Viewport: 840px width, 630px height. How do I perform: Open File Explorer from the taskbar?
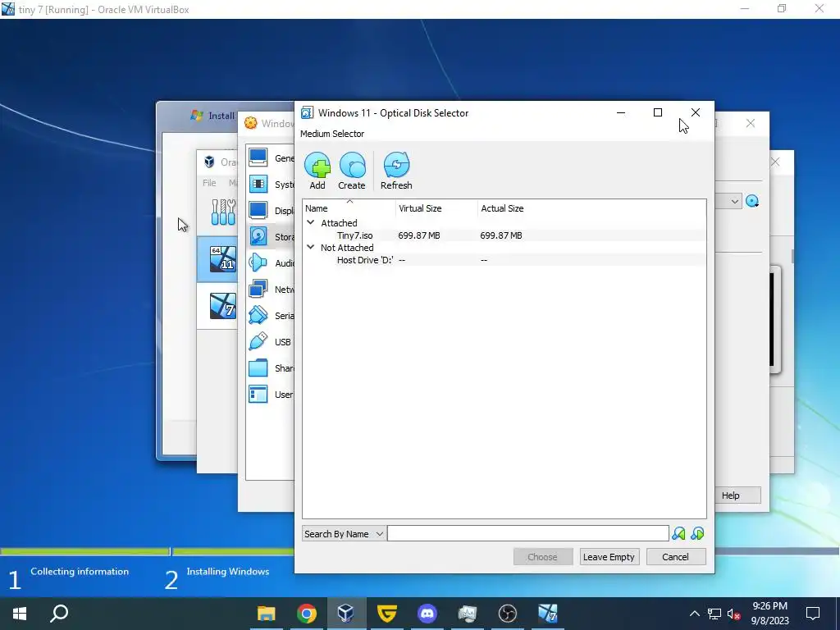[267, 614]
